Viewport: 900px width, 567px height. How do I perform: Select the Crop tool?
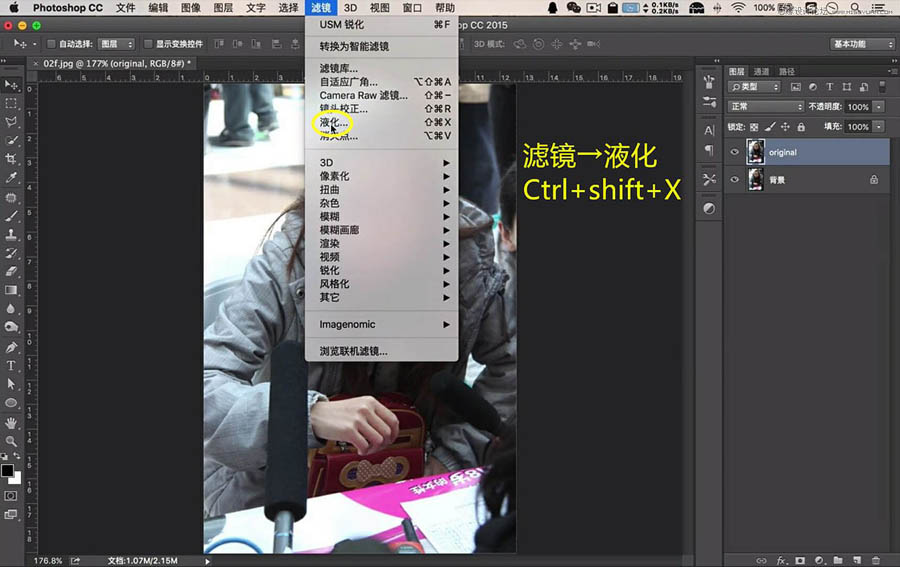click(11, 159)
